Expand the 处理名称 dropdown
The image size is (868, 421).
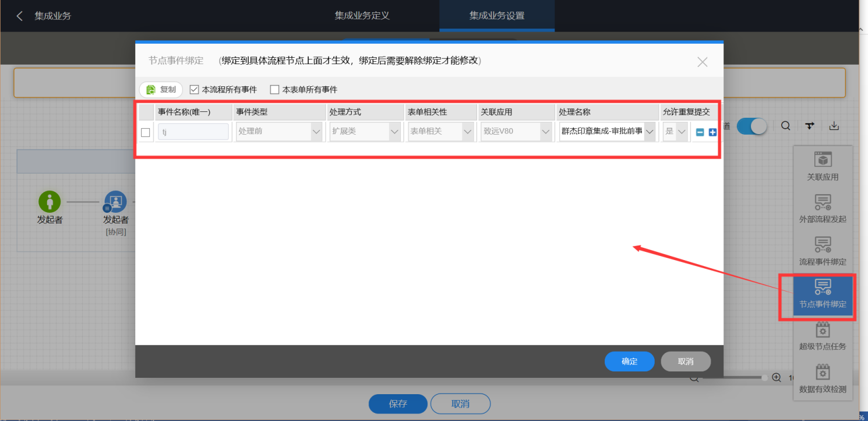point(606,132)
